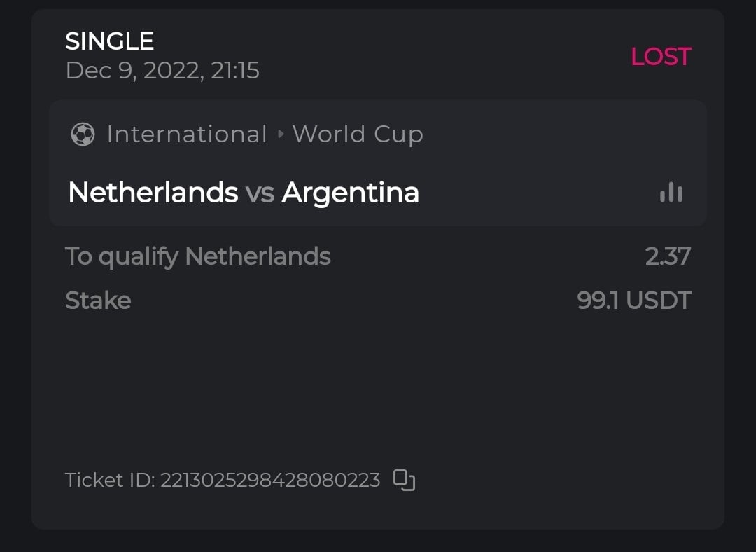
Task: Open match statistics bar chart icon
Action: click(x=671, y=193)
